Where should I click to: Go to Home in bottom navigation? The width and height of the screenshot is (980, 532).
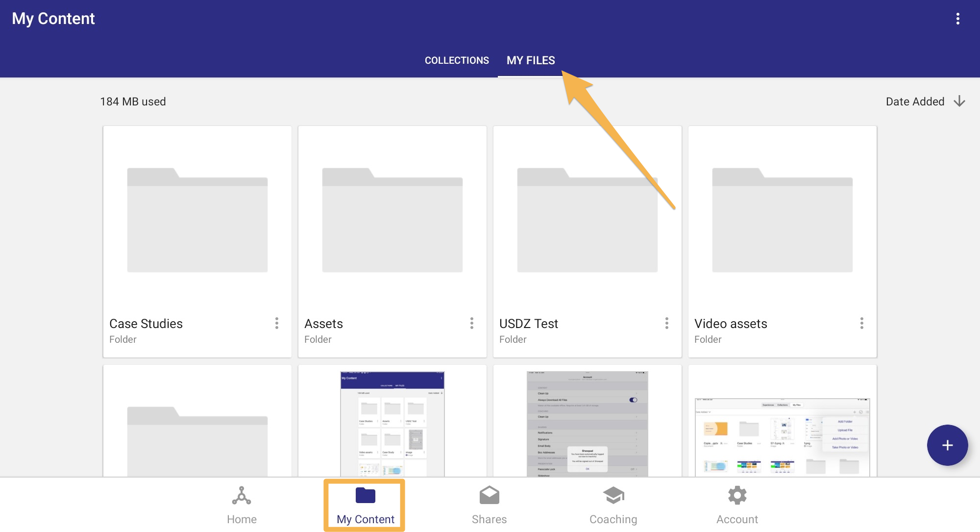click(x=242, y=506)
